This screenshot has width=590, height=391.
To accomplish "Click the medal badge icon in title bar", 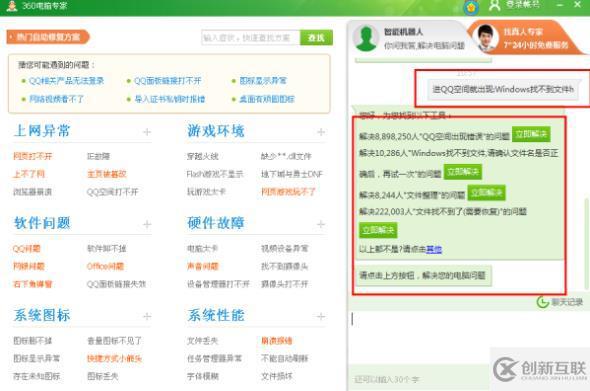I will (471, 8).
